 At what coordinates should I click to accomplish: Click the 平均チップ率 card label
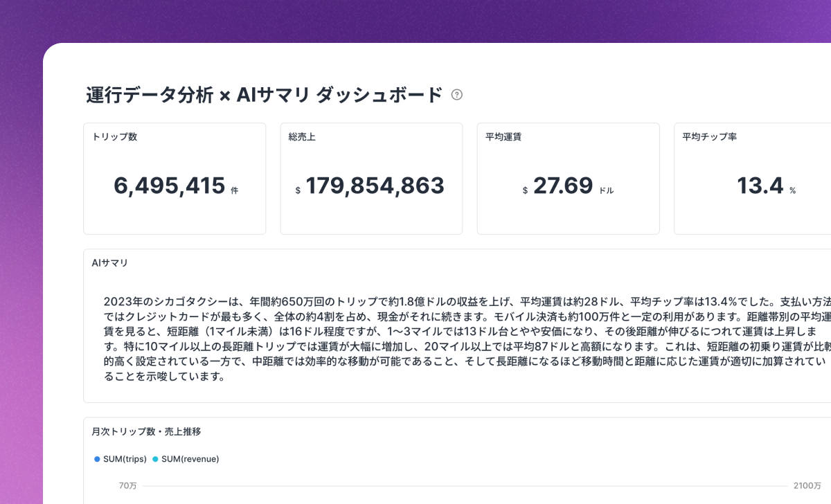point(709,137)
